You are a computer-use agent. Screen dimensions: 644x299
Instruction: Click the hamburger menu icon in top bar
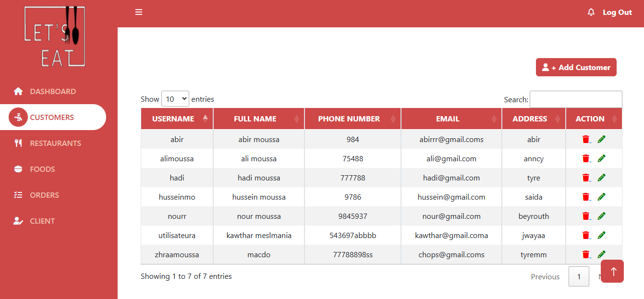pyautogui.click(x=139, y=12)
